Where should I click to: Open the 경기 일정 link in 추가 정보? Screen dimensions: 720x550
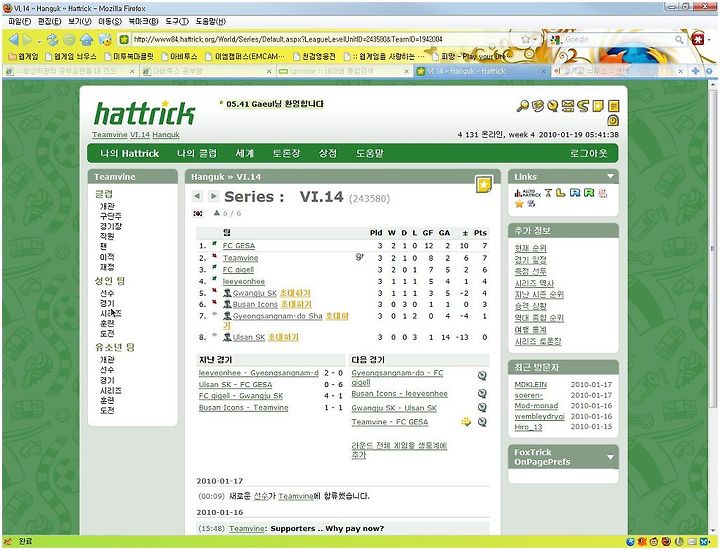click(x=530, y=260)
